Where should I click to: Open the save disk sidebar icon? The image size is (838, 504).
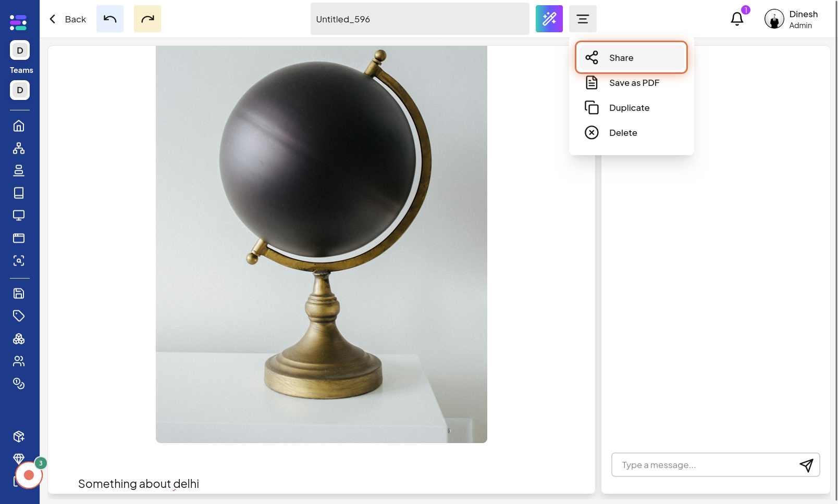[19, 294]
